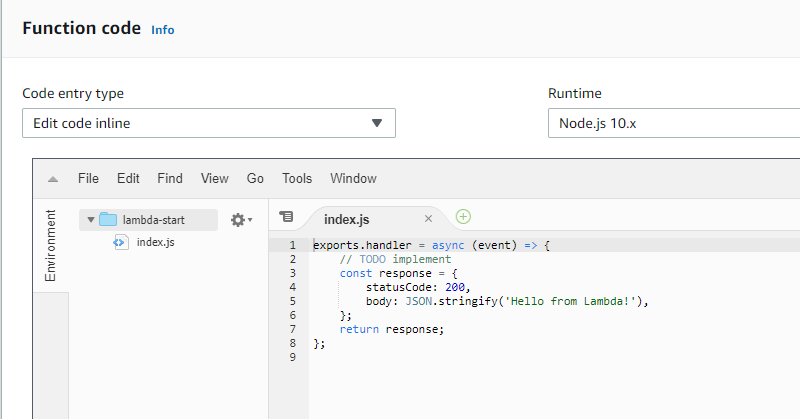Close the index.js editor tab

429,219
